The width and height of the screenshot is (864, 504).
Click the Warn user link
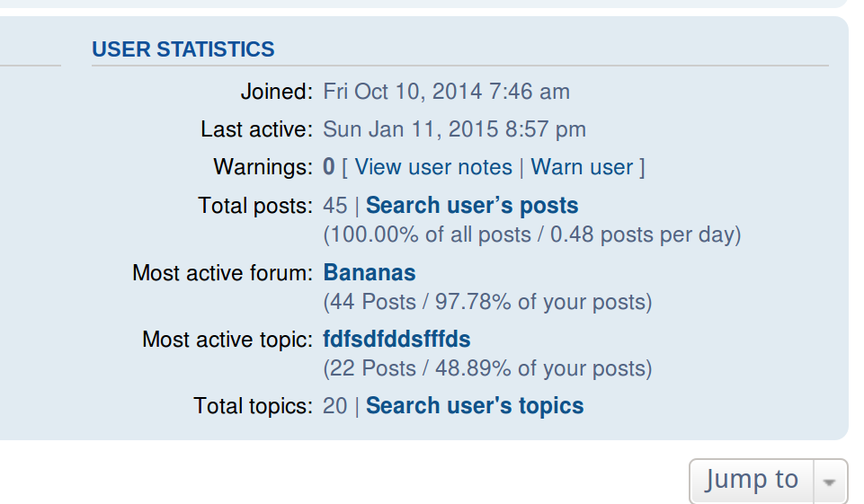point(582,167)
